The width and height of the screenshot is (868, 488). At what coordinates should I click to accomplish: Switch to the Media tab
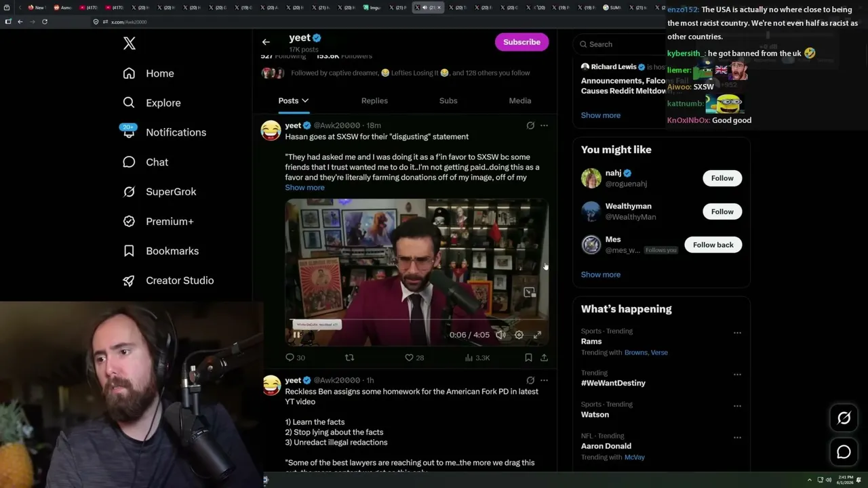(520, 101)
